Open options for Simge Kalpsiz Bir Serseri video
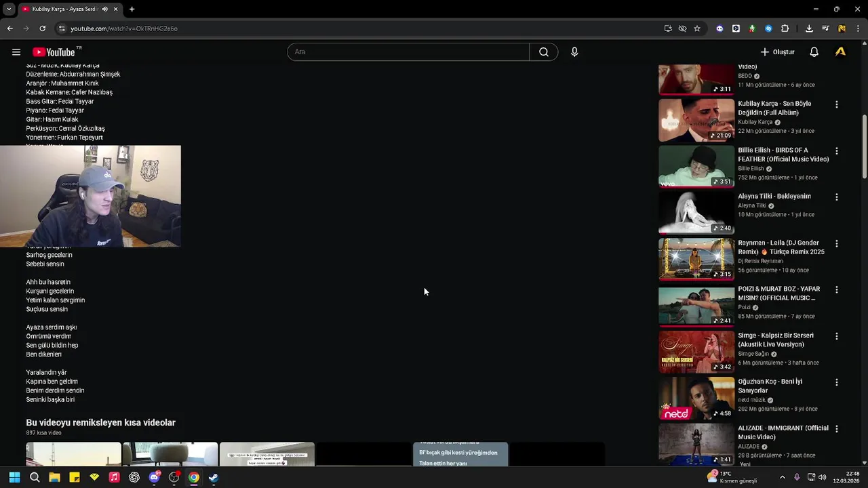868x488 pixels. tap(836, 336)
